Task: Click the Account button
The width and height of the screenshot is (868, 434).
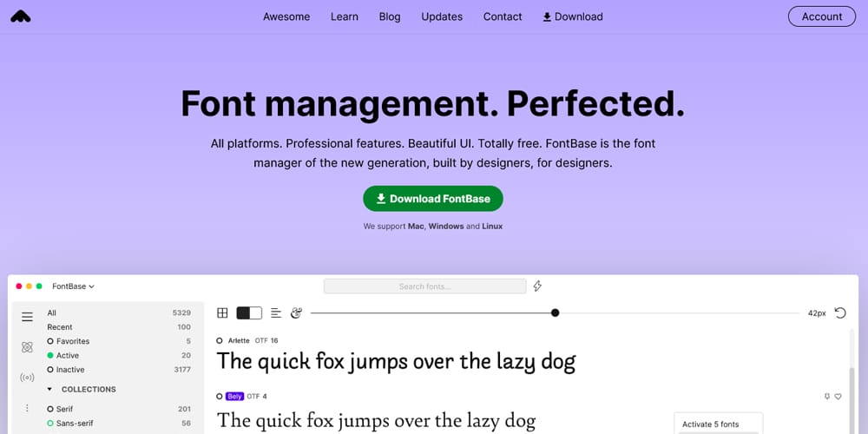Action: pos(821,16)
